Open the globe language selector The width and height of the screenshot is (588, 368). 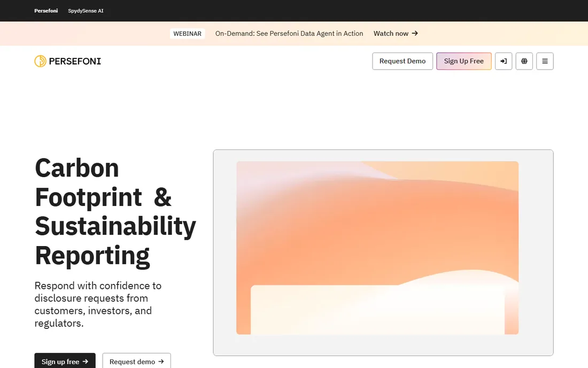[524, 61]
